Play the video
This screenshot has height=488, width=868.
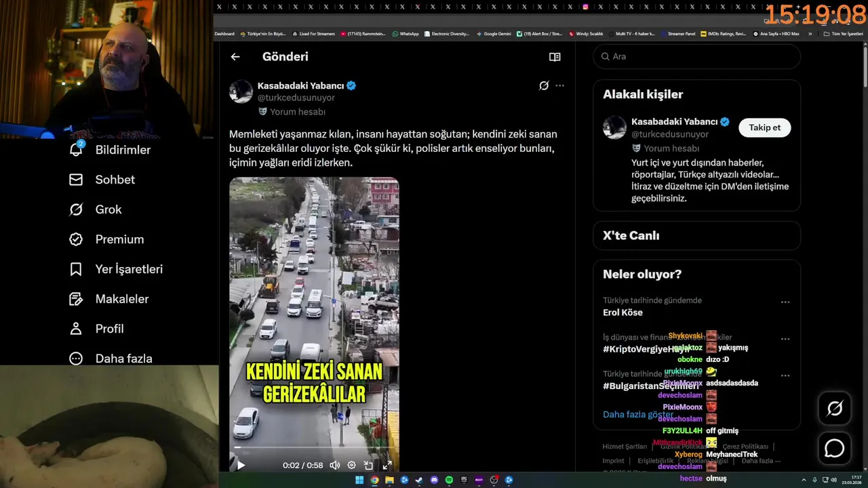pyautogui.click(x=241, y=465)
